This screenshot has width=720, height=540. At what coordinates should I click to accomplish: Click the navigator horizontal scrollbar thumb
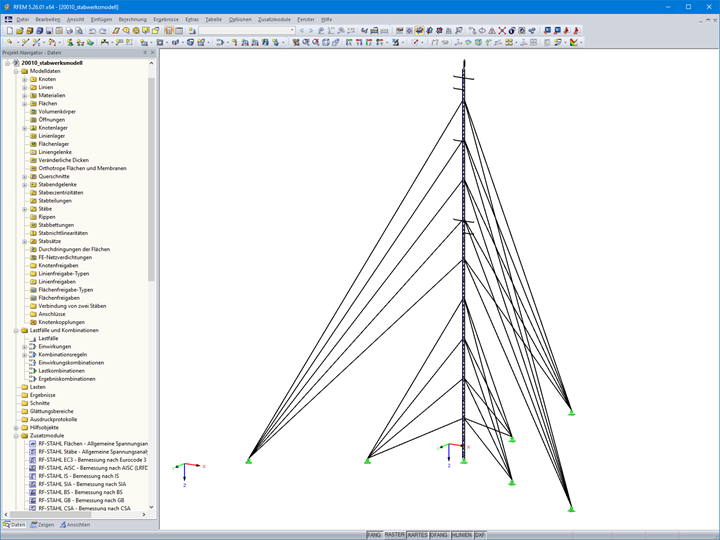[51, 515]
